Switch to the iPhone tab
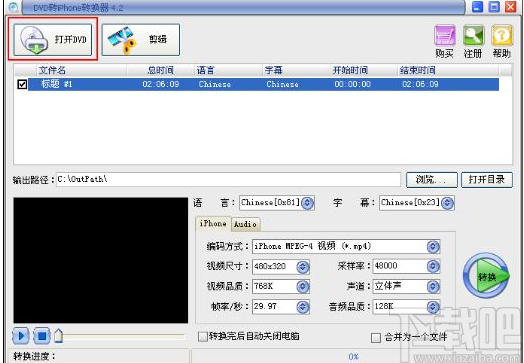524x363 pixels. (213, 224)
